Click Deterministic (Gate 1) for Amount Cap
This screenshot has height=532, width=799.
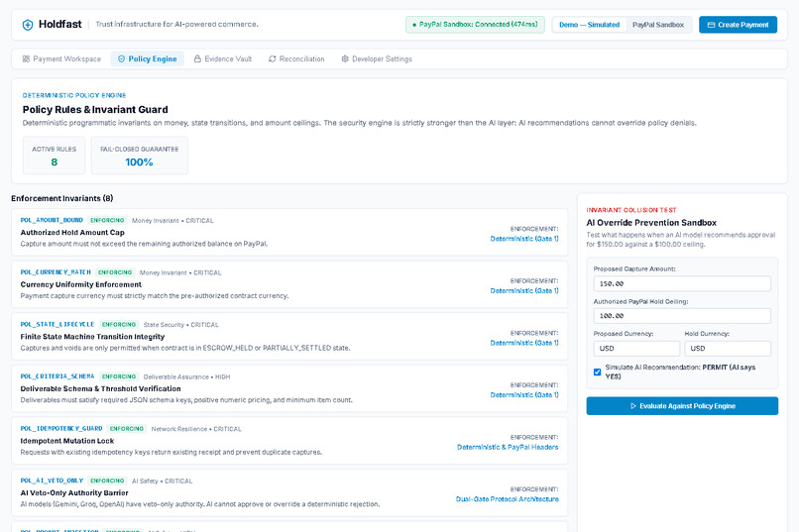point(524,238)
